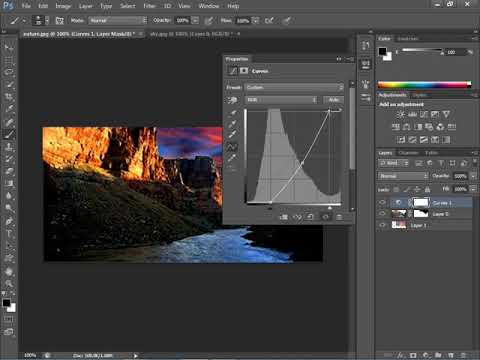The image size is (480, 360).
Task: Open the RGB channel dropdown in Curves
Action: coord(281,100)
